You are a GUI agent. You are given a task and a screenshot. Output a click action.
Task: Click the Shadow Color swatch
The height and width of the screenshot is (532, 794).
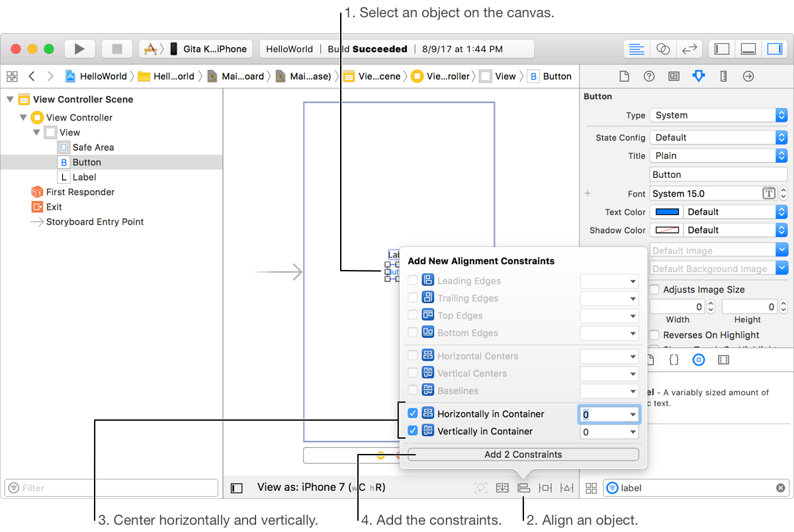pos(667,230)
